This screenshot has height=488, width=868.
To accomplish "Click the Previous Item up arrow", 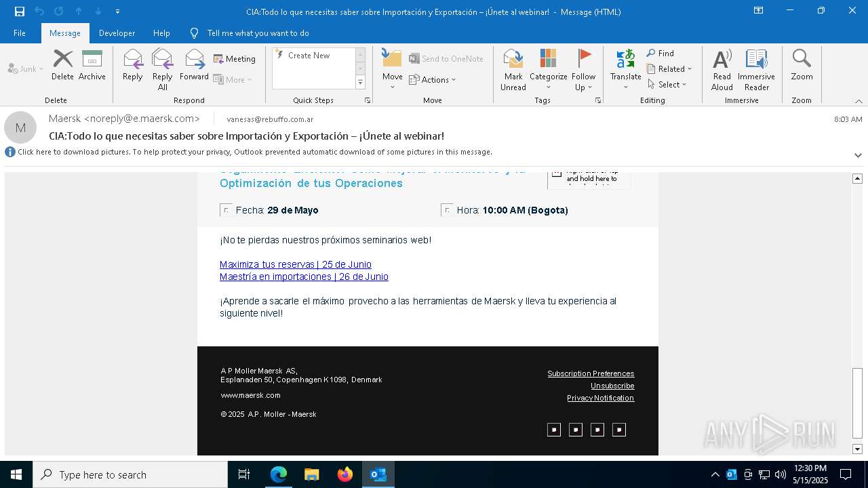I will click(x=78, y=11).
